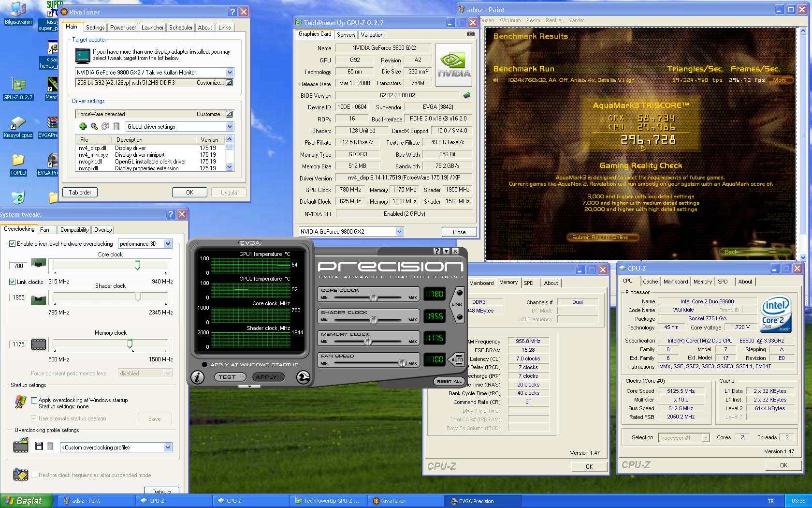Click the nv4_disp.dll Display driver row
The image size is (812, 508).
pyautogui.click(x=150, y=148)
